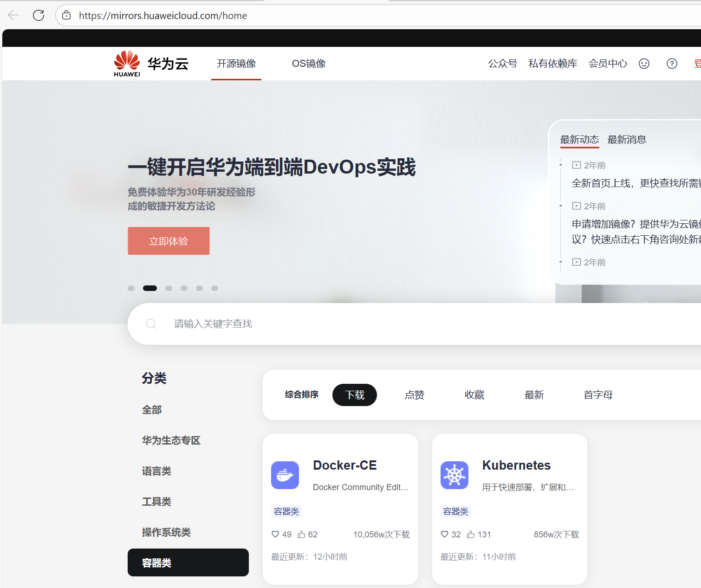Click the Docker-CE whale icon
The height and width of the screenshot is (588, 701).
pyautogui.click(x=285, y=475)
